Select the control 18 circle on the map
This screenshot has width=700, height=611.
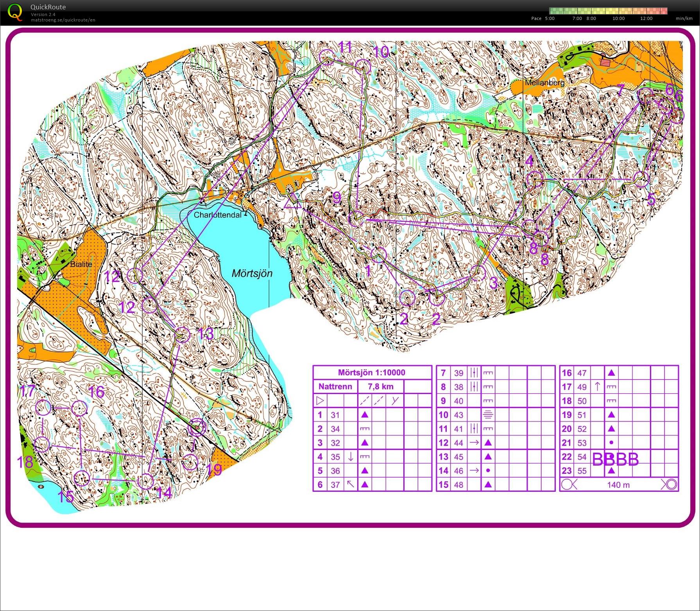click(x=41, y=444)
